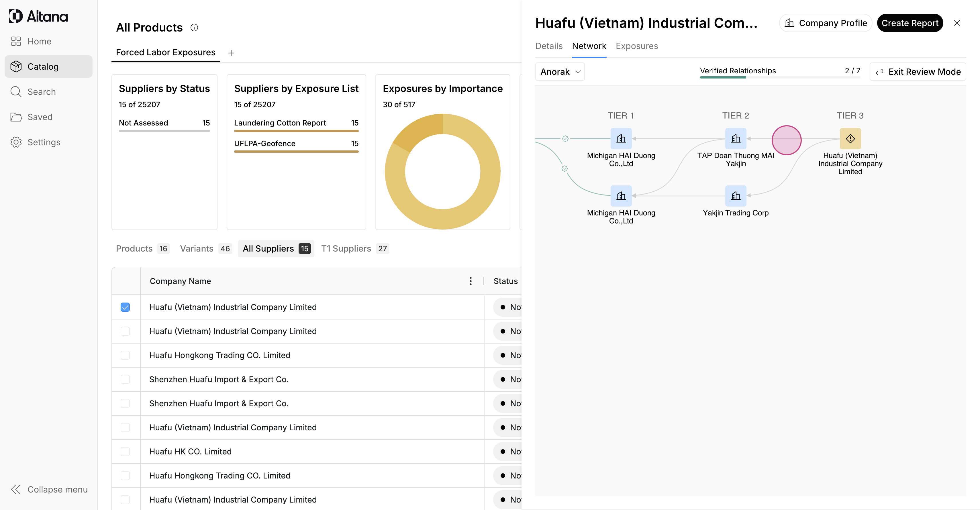Click the Create Report button
Screen dimensions: 980x510
point(910,23)
